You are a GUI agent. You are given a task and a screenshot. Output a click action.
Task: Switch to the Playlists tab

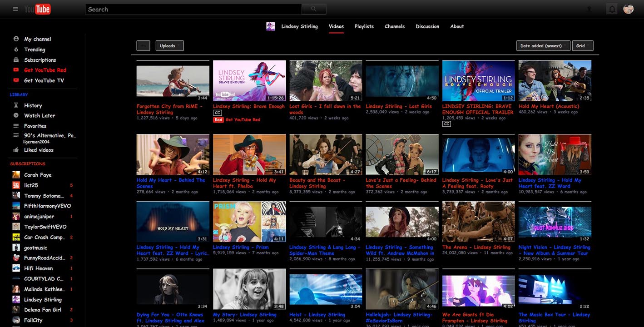(x=364, y=26)
